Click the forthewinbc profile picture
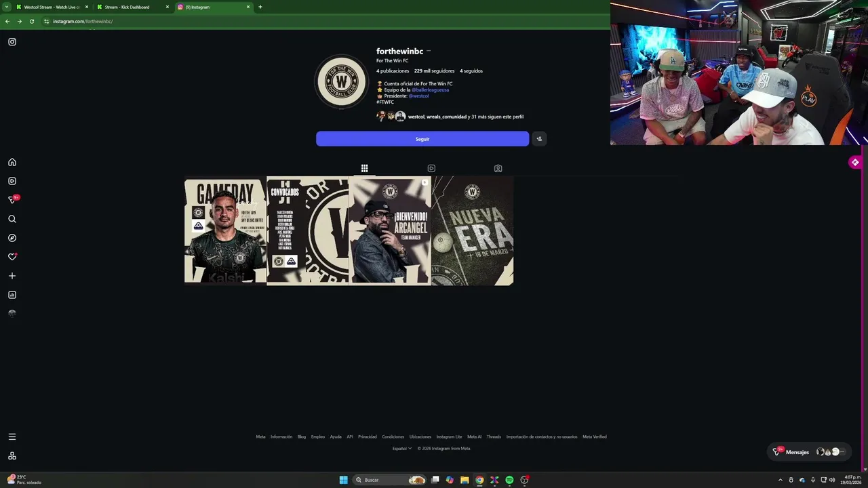 click(342, 83)
